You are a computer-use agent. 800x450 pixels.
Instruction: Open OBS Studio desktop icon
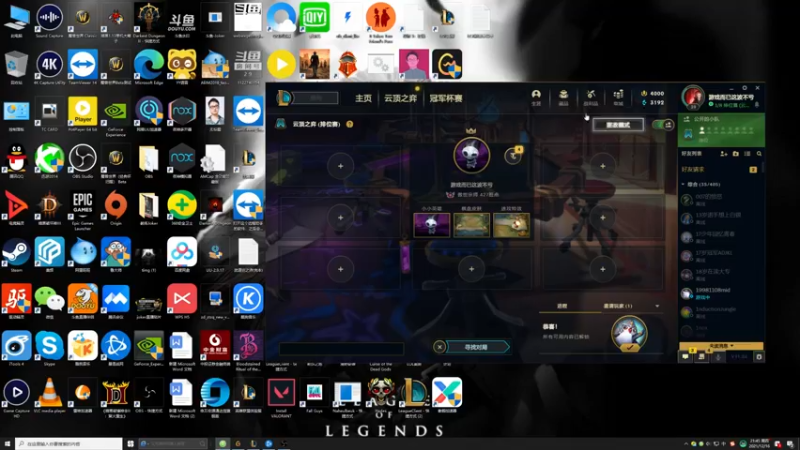(x=83, y=160)
